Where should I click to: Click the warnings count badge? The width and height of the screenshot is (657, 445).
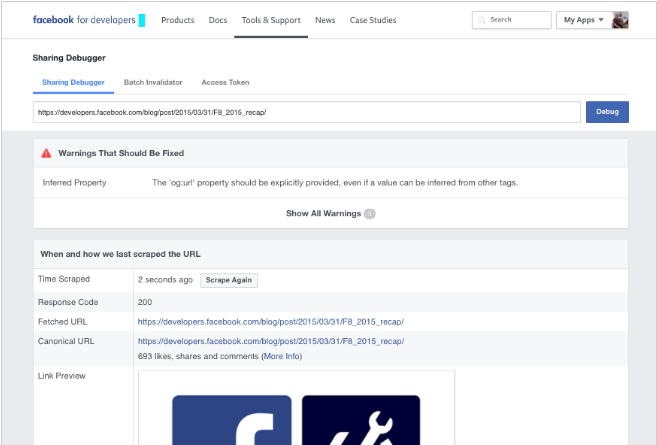(x=369, y=214)
